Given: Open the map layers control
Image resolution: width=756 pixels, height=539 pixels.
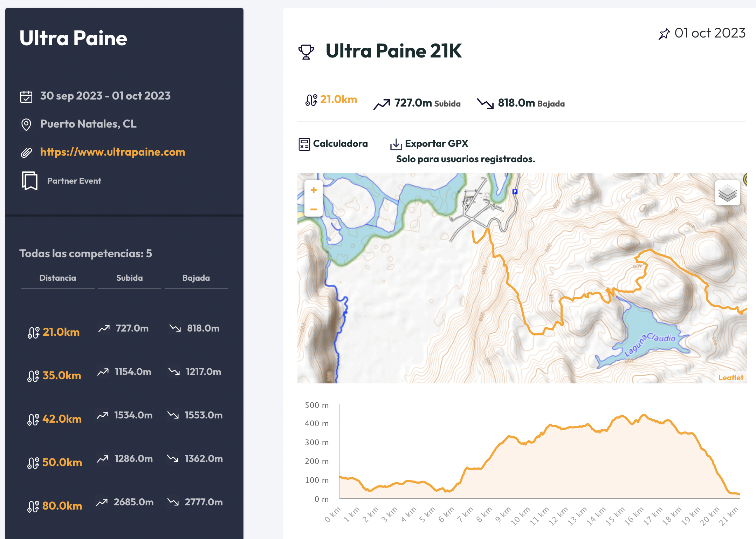Looking at the screenshot, I should (727, 193).
